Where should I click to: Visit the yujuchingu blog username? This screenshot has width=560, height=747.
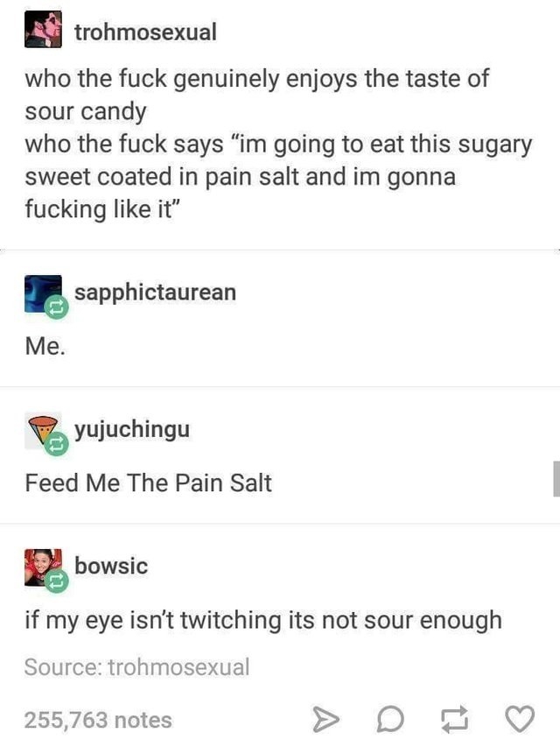click(132, 429)
